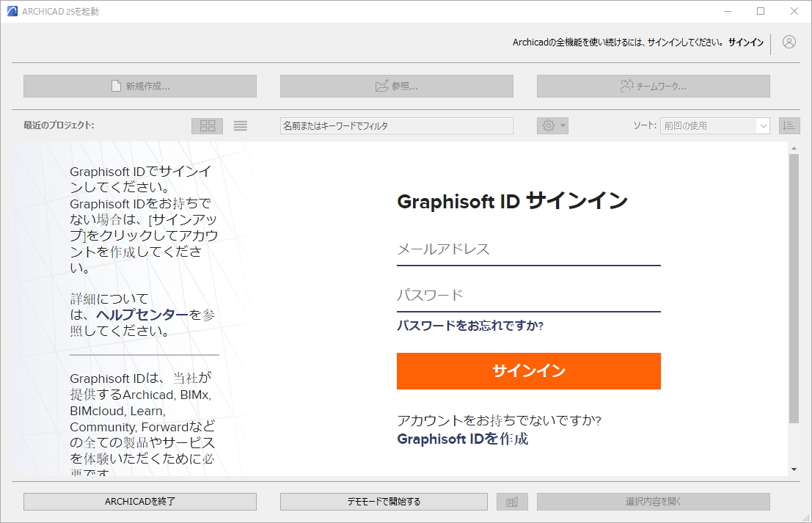812x523 pixels.
Task: Click text 'アカウントをお持ちでないですか?'
Action: pyautogui.click(x=500, y=420)
